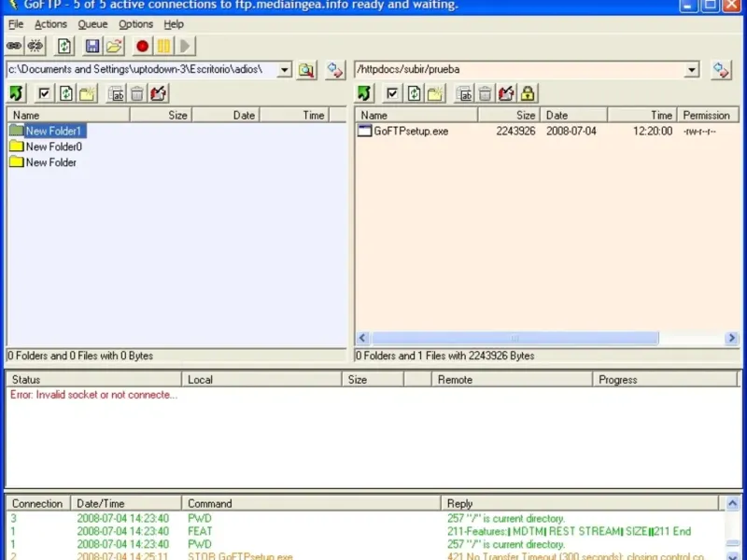Click the local panel Rename icon
747x560 pixels.
pyautogui.click(x=117, y=93)
